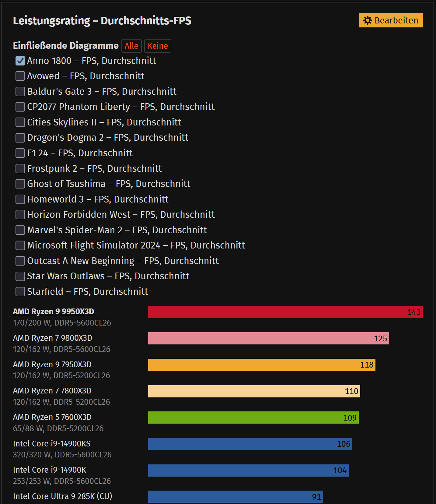Select all diagrams with Alle button
This screenshot has width=436, height=504.
pyautogui.click(x=131, y=46)
